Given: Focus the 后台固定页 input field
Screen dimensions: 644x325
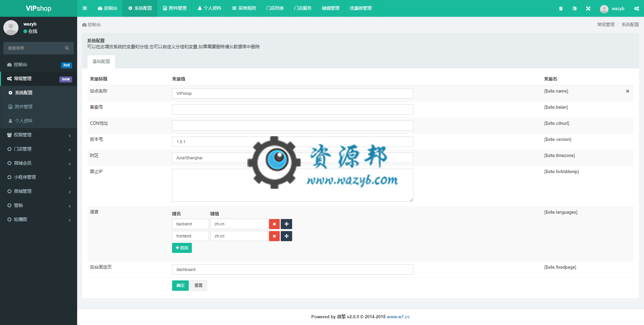Looking at the screenshot, I should tap(292, 270).
